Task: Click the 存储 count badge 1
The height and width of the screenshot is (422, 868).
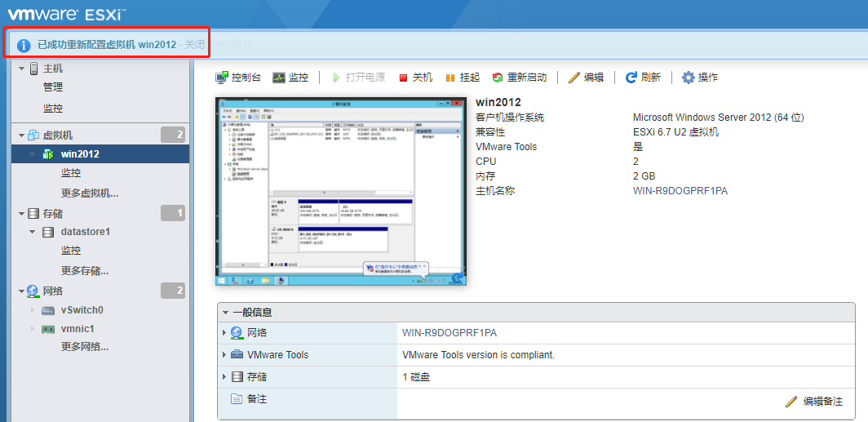Action: coord(173,213)
